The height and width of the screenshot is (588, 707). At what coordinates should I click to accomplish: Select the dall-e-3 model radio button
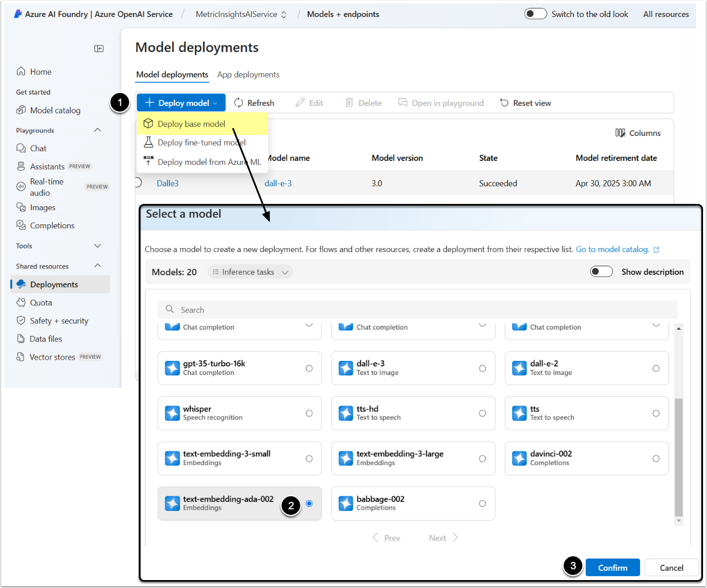pyautogui.click(x=482, y=368)
